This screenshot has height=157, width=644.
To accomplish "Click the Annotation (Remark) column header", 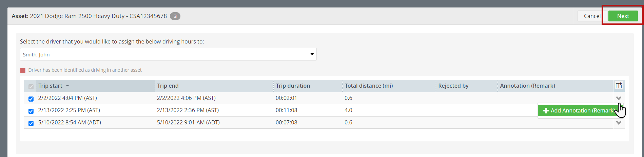I will [555, 86].
